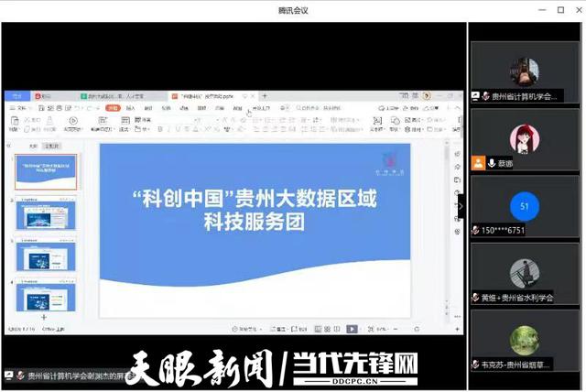Switch to the 插入 ribbon tab
This screenshot has width=586, height=392.
[x=131, y=108]
